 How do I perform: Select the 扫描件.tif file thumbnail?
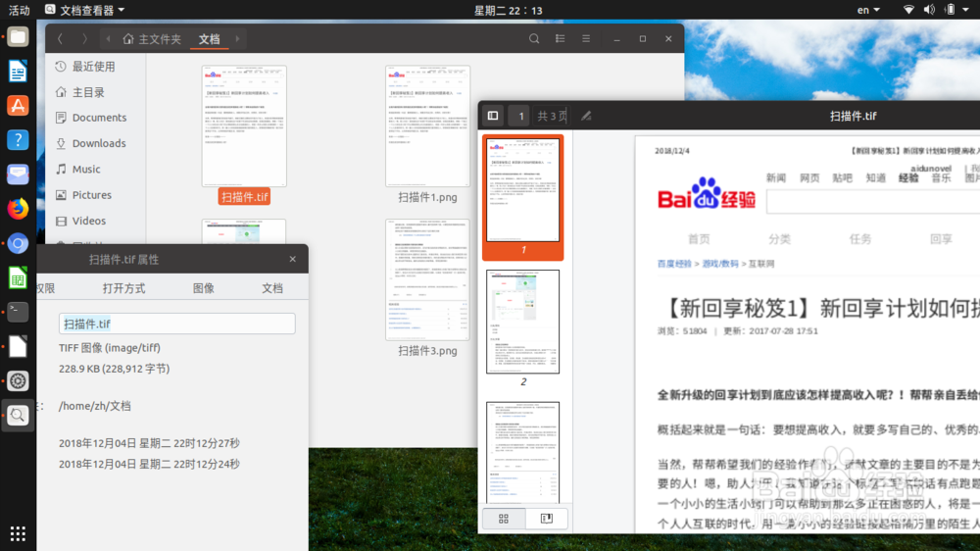click(244, 125)
